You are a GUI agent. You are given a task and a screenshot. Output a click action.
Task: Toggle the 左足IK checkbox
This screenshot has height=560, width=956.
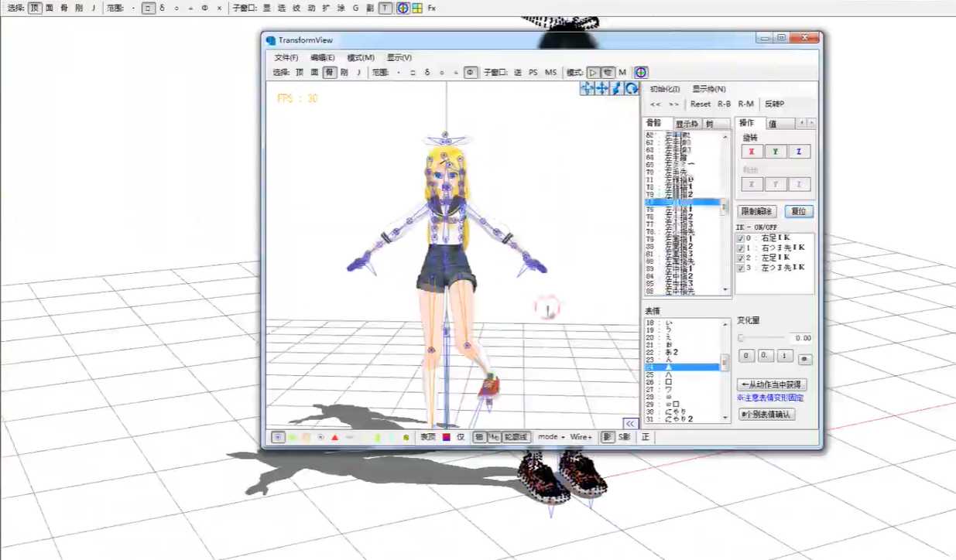click(742, 258)
